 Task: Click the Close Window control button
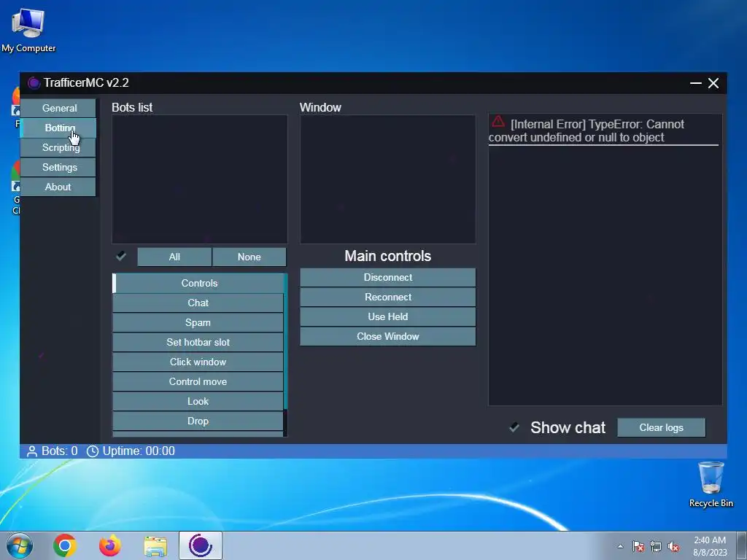coord(388,337)
